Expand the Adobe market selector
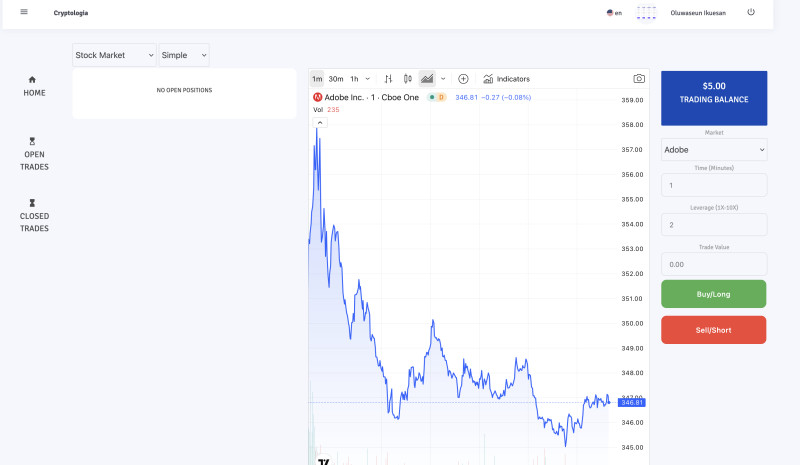The height and width of the screenshot is (465, 800). click(714, 149)
